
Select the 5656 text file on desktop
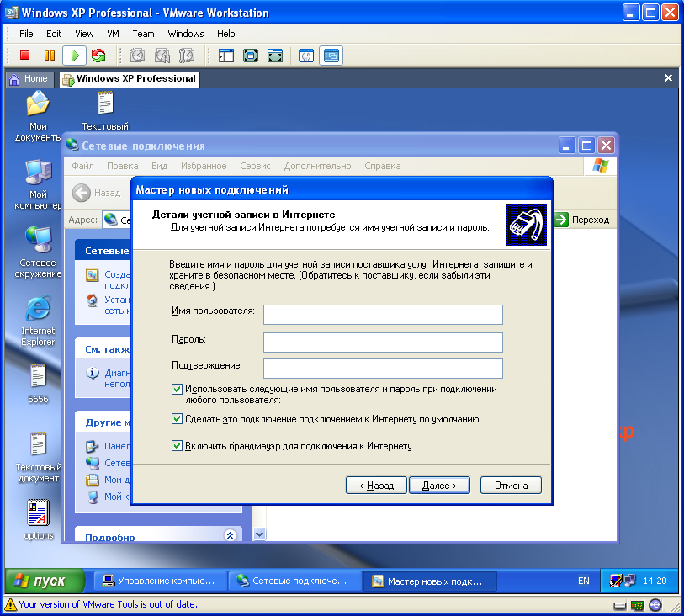pos(38,384)
